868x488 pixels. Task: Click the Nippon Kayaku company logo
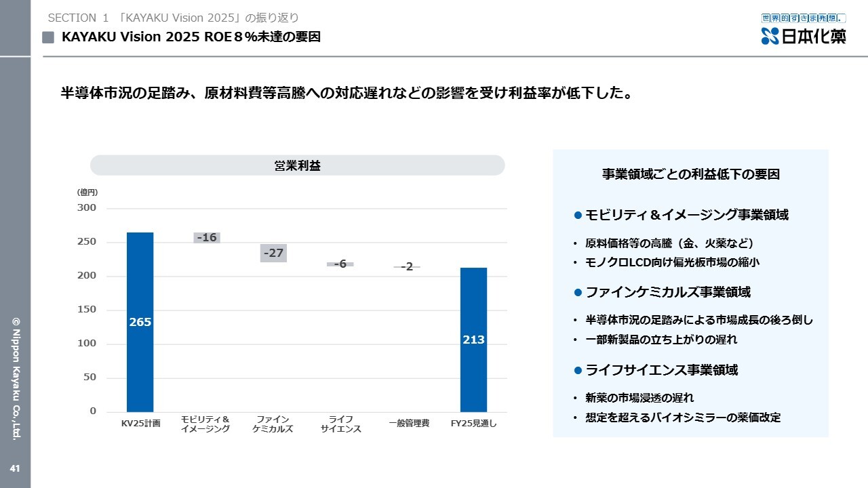tap(804, 30)
